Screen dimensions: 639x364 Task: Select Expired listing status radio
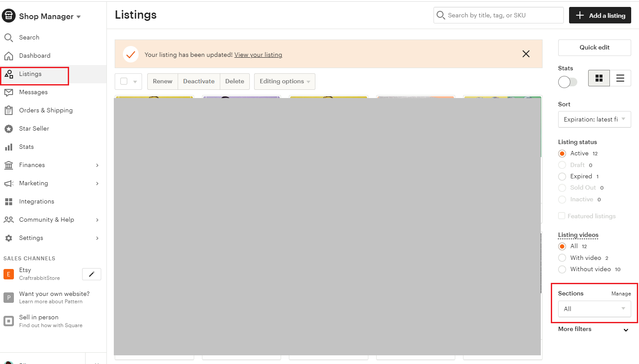coord(562,177)
